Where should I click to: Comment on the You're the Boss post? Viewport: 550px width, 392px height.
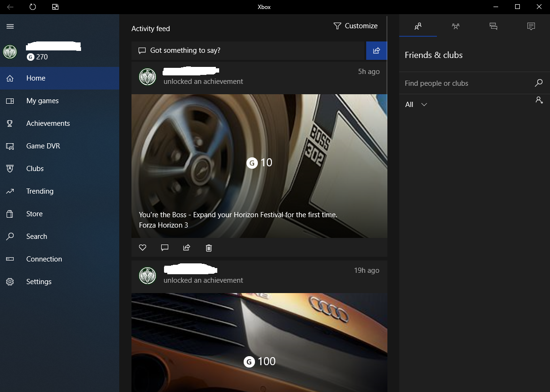[x=164, y=247]
